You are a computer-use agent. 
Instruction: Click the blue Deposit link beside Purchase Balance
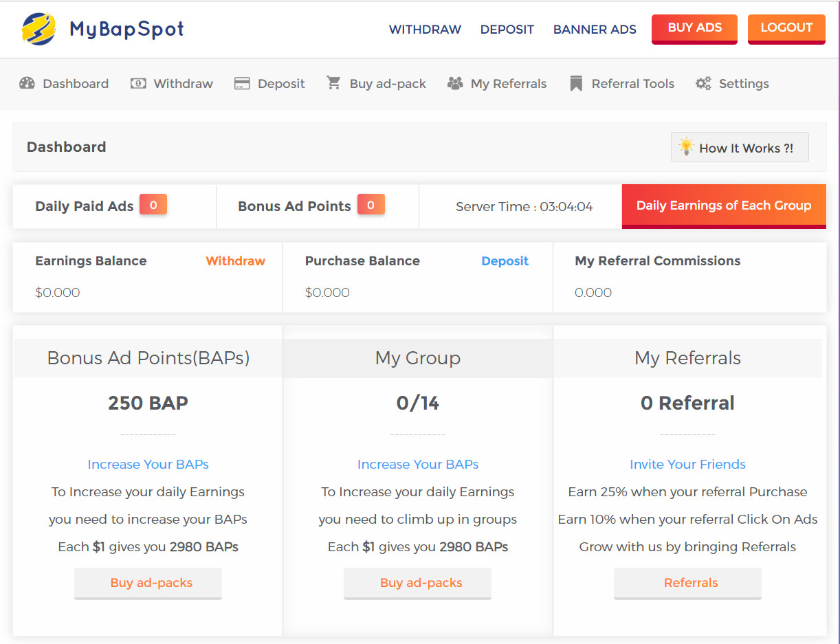[x=505, y=261]
